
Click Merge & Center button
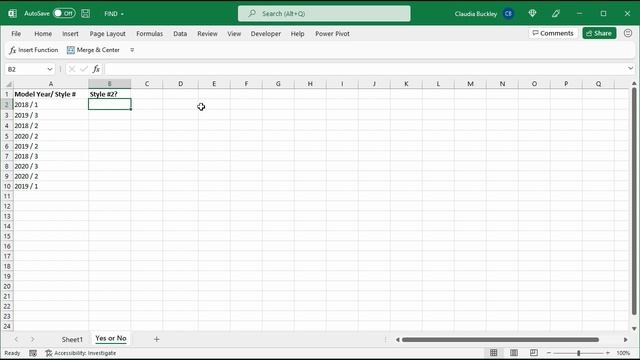pos(93,50)
